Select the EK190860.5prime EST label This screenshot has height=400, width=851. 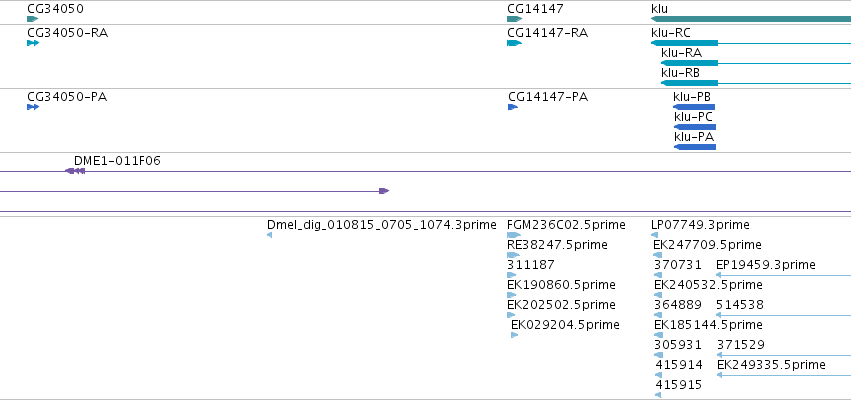(561, 285)
